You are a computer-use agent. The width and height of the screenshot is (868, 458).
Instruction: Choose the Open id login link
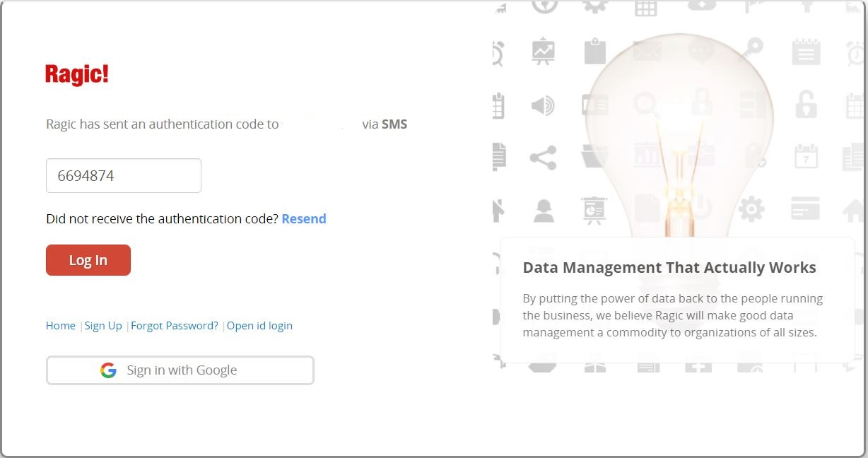[x=259, y=326]
